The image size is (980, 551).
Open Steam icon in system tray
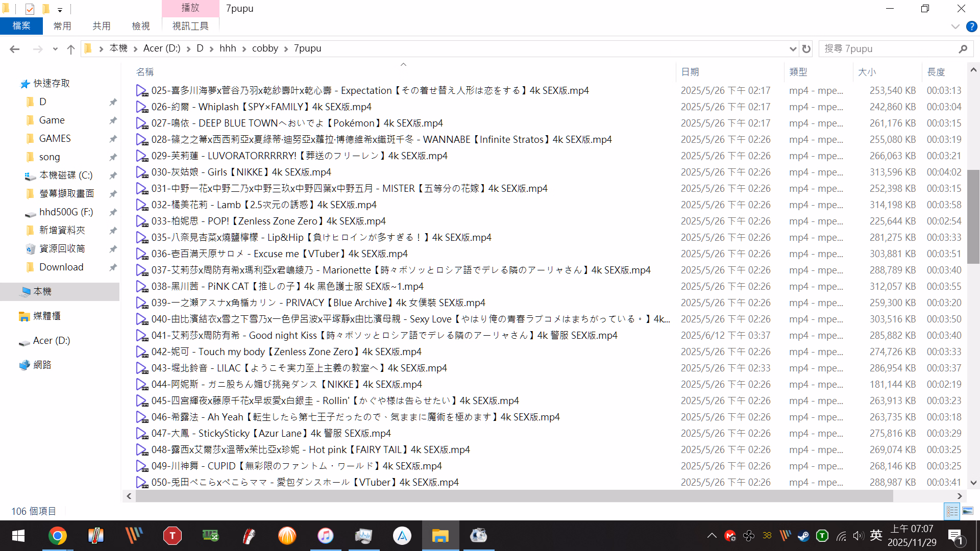coord(803,536)
